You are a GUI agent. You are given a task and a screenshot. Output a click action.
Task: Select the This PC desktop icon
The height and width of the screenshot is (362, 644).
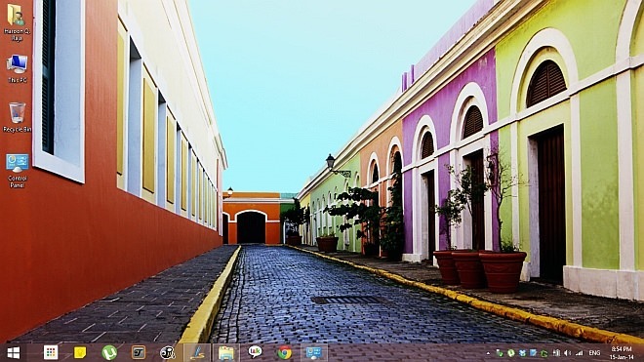[x=17, y=68]
